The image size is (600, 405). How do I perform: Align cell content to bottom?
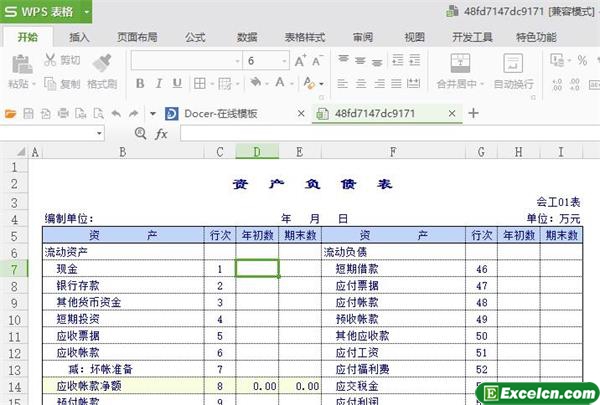[x=377, y=62]
